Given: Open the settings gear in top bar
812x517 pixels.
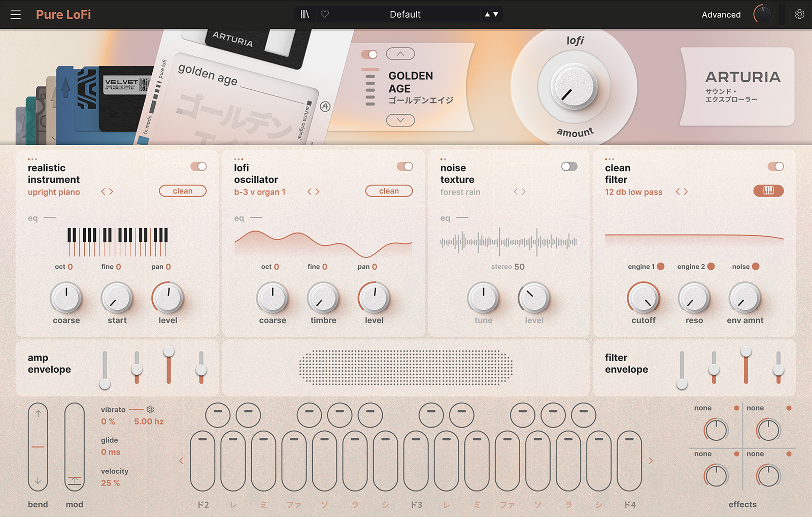Looking at the screenshot, I should [799, 14].
